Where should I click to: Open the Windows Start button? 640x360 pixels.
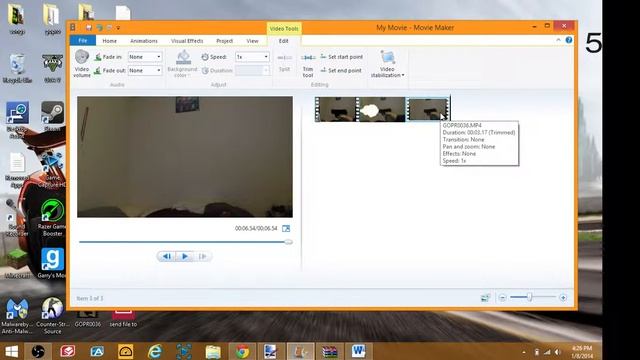(11, 351)
